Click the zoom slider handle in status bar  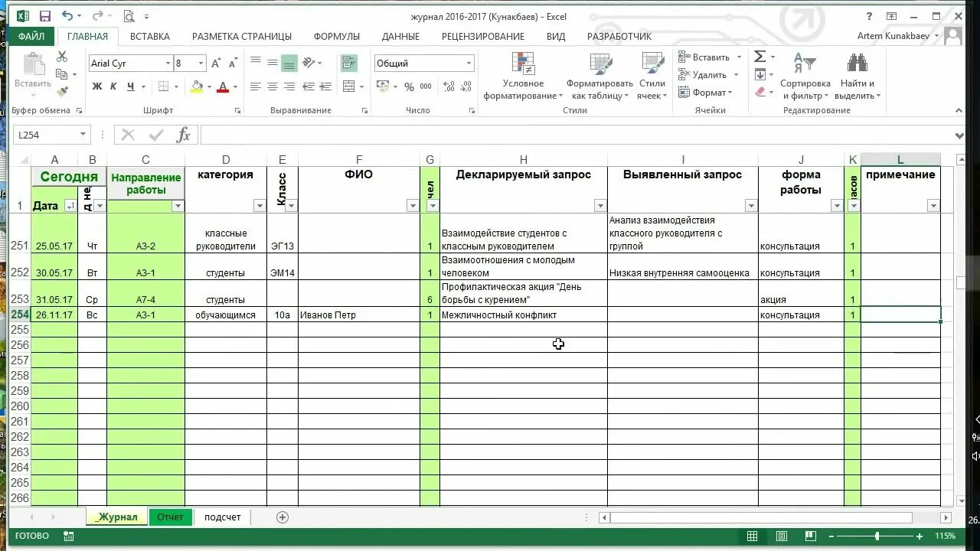[x=879, y=536]
